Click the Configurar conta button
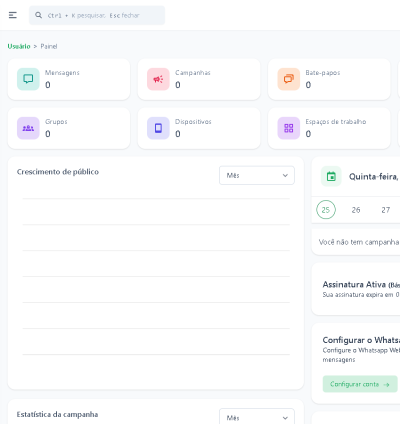Screen dimensions: 400x424 coord(360,384)
